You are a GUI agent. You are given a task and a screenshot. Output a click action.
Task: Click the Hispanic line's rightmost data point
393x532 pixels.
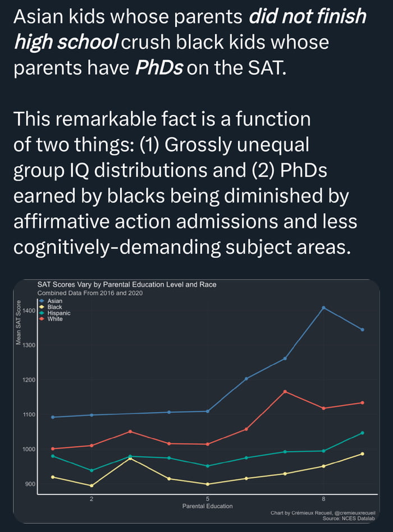coord(362,433)
